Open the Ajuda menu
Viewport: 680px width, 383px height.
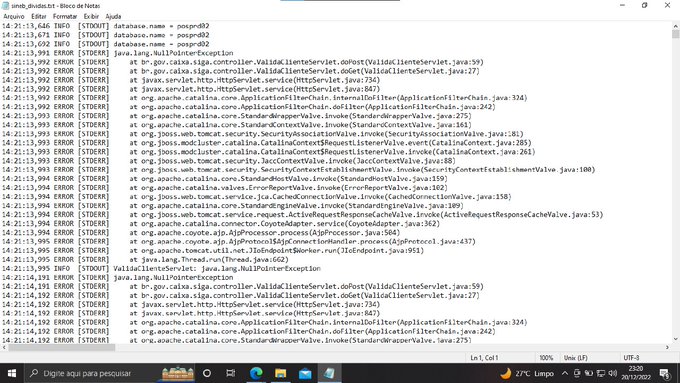[x=113, y=16]
